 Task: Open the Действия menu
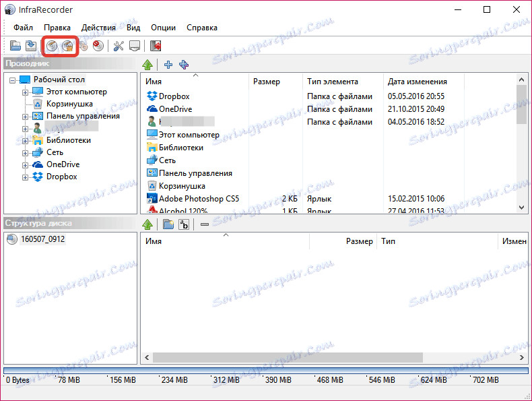click(98, 28)
